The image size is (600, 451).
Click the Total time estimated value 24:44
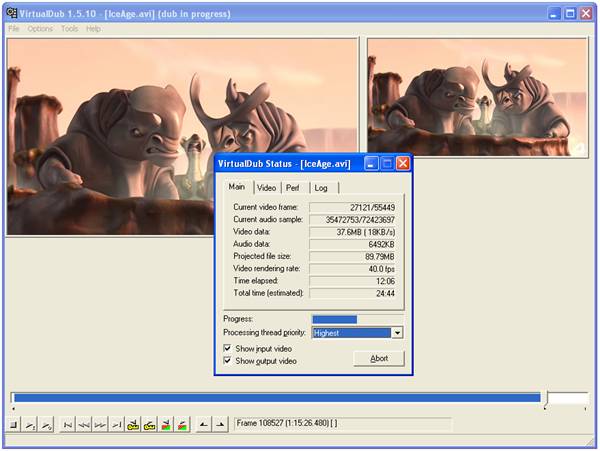point(352,293)
